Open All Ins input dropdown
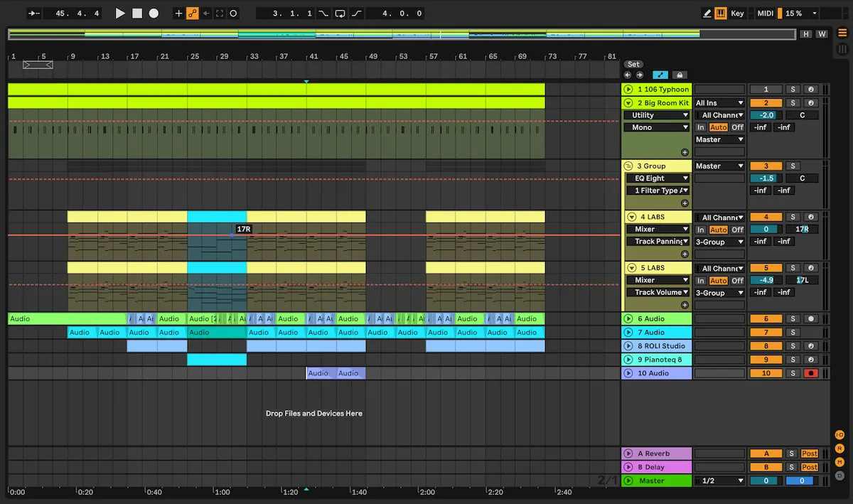 (719, 103)
